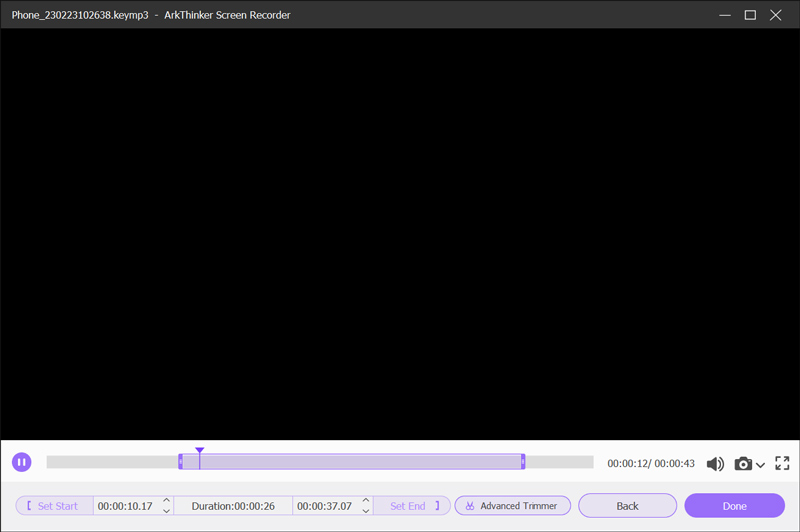Click the Set Start button
Image resolution: width=800 pixels, height=532 pixels.
tap(55, 505)
